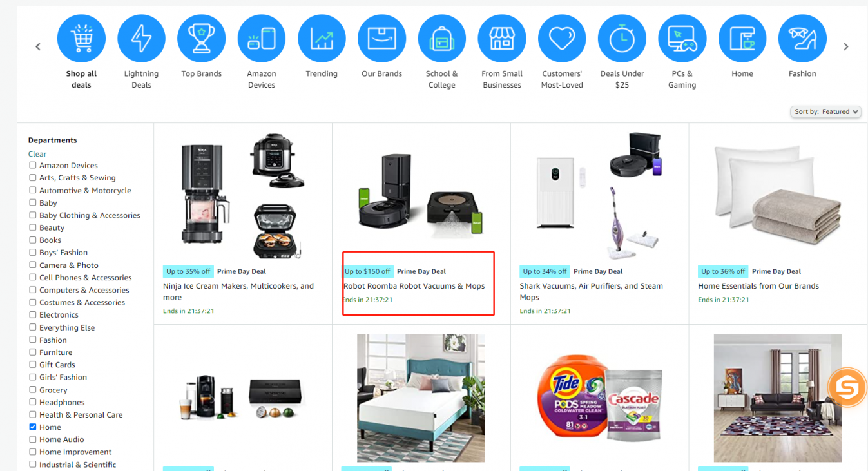Viewport: 868px width, 471px height.
Task: Uncheck the Home department checkbox
Action: [x=33, y=427]
